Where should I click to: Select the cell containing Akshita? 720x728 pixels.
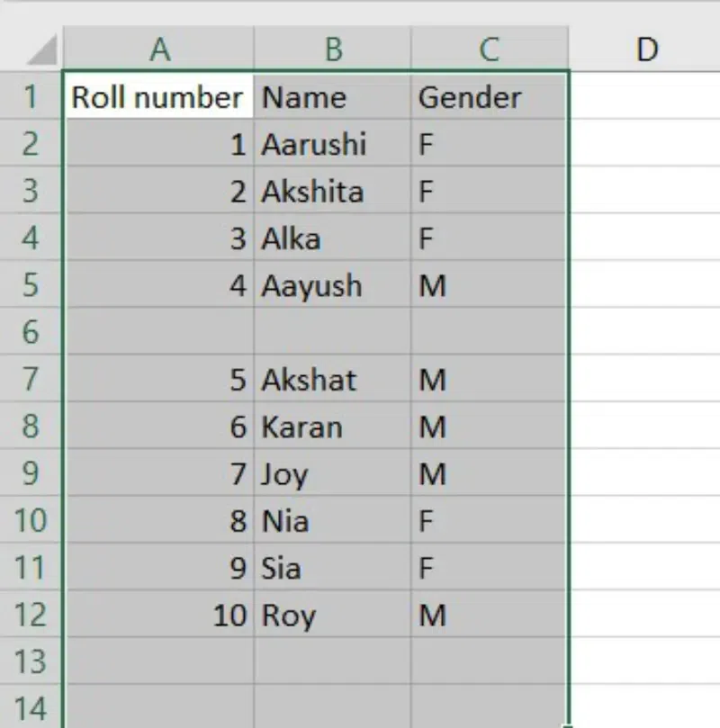332,192
